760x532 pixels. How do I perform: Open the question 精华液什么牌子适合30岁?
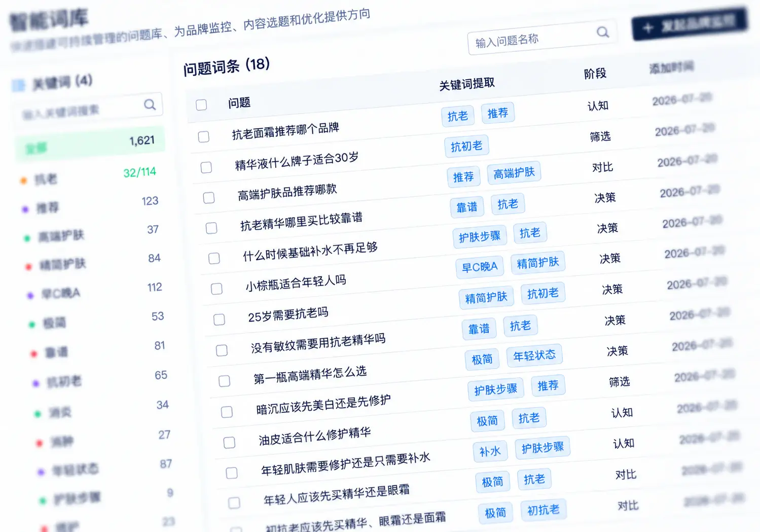(297, 161)
